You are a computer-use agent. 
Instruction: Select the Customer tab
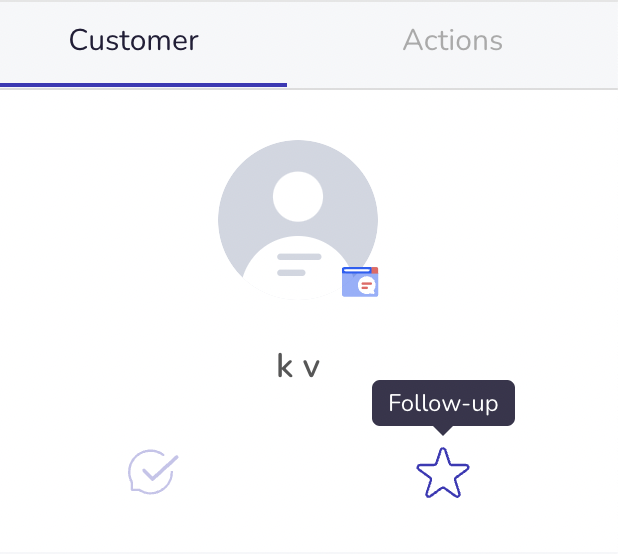click(x=134, y=40)
